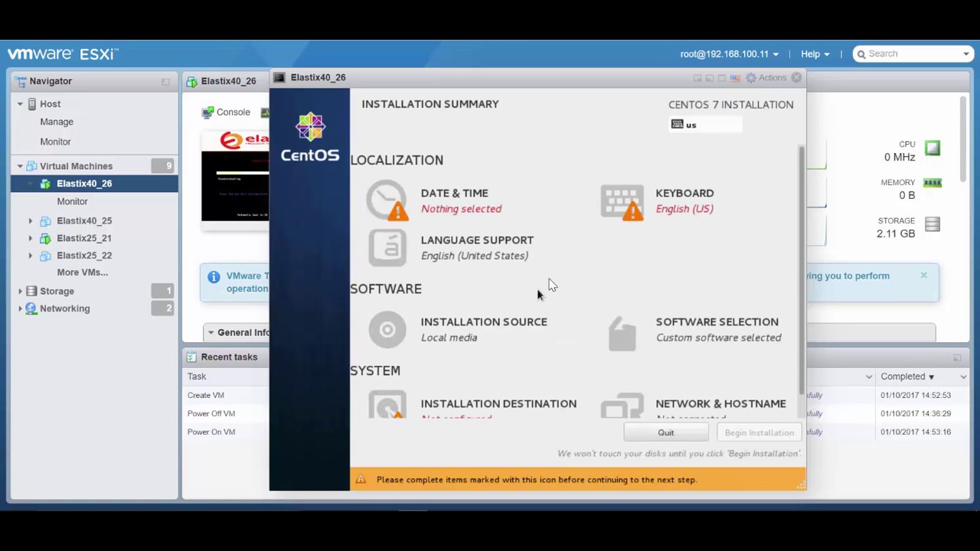Open the Keyboard layout icon
Viewport: 980px width, 551px height.
click(622, 202)
